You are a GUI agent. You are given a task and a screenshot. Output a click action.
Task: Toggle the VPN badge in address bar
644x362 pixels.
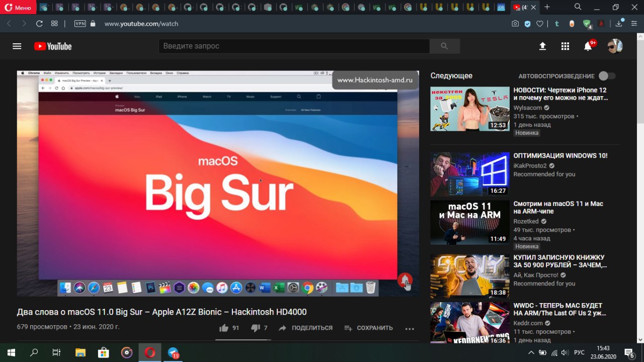tap(80, 24)
